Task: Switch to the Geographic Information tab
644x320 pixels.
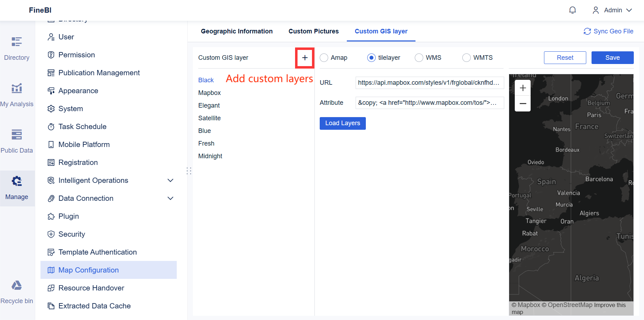Action: 237,31
